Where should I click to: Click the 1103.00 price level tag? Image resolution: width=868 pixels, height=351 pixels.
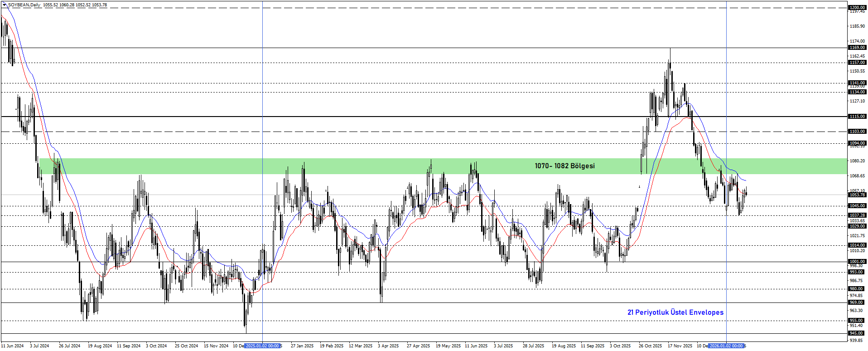857,132
